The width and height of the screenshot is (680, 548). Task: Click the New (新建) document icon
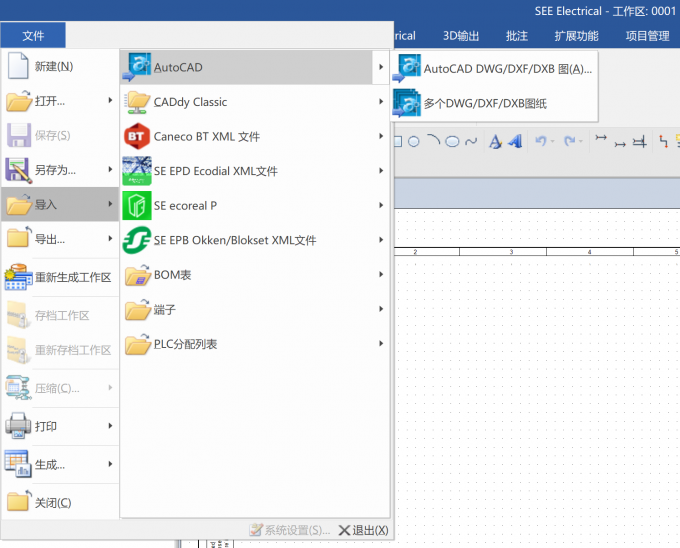coord(18,65)
